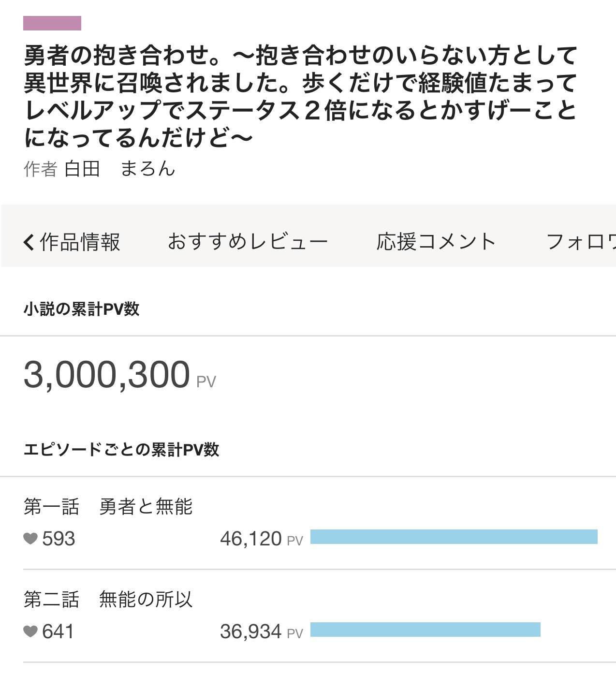Click the heart icon for 第一話
Viewport: 616px width, 675px height.
(x=30, y=539)
